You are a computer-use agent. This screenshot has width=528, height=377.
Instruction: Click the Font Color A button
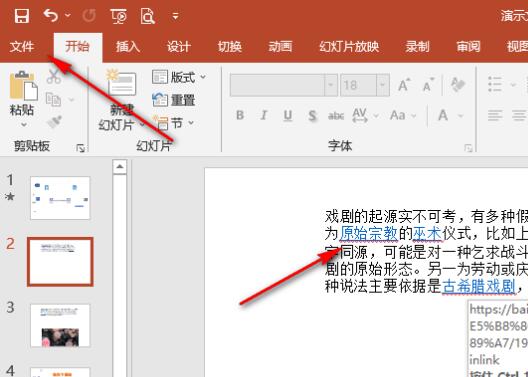point(443,115)
